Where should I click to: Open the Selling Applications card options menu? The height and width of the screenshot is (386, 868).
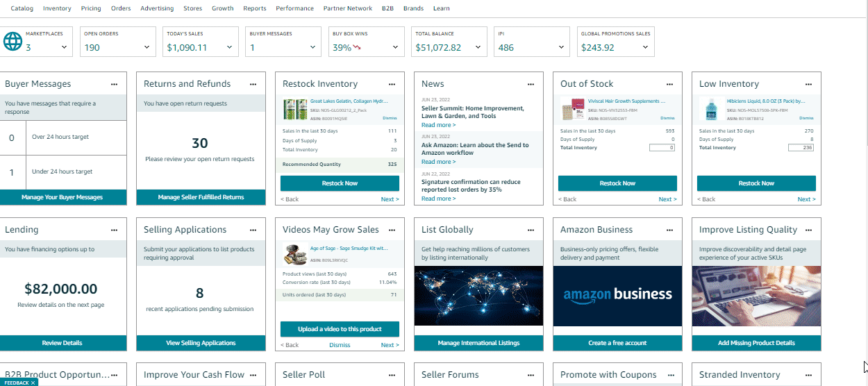point(253,230)
